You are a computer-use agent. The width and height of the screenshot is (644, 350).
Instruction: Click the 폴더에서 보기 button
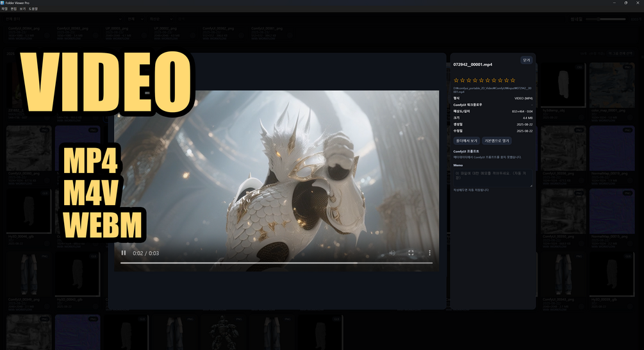coord(466,141)
